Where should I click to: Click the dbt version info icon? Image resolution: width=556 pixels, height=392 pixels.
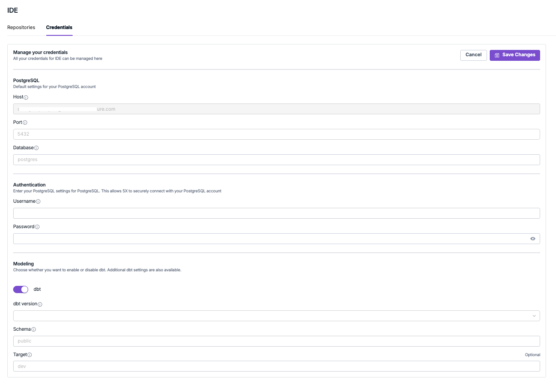click(40, 304)
